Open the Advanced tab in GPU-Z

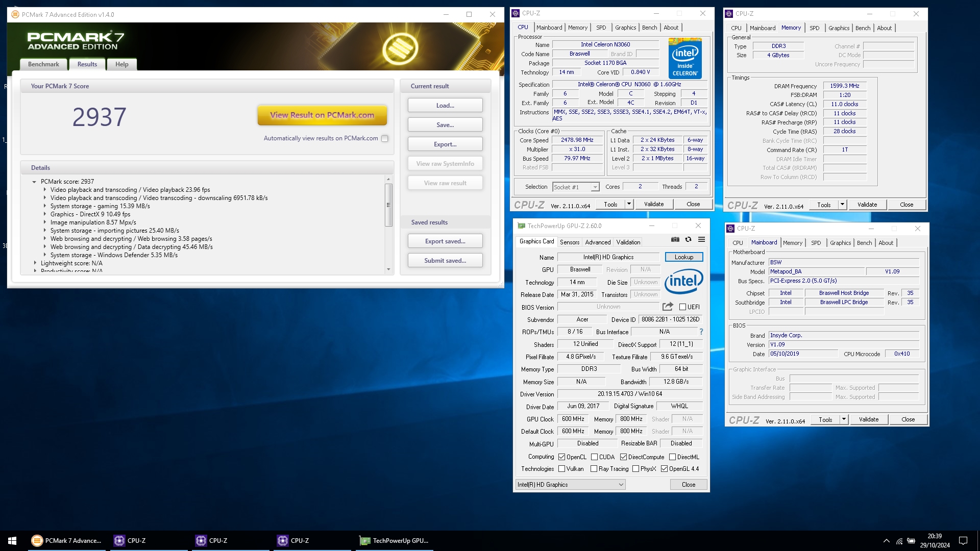pyautogui.click(x=598, y=242)
